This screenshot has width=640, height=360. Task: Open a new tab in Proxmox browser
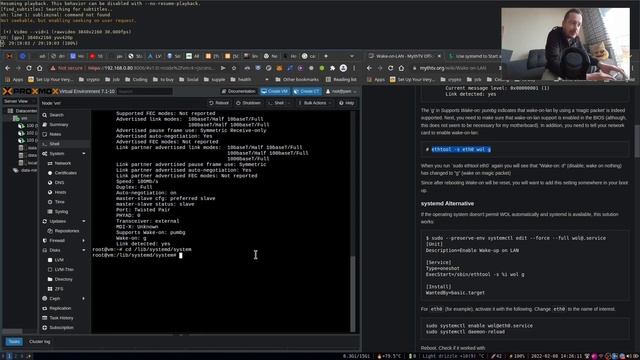pos(326,56)
